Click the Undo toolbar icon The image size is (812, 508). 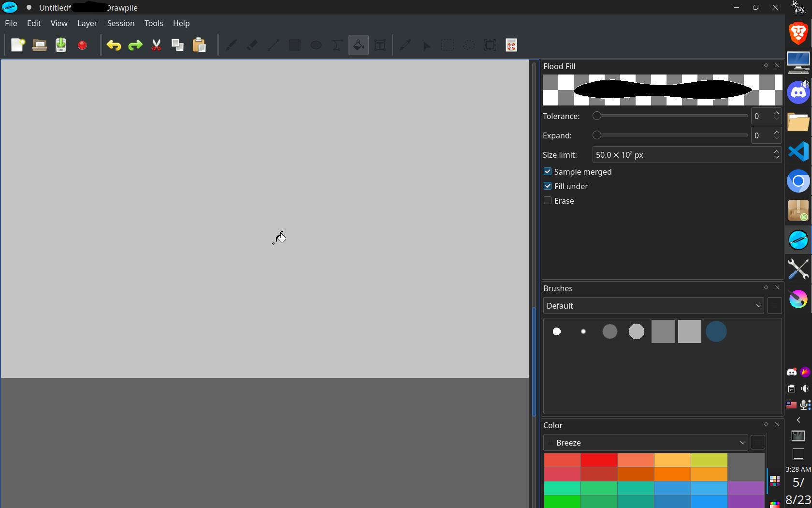[x=114, y=45]
